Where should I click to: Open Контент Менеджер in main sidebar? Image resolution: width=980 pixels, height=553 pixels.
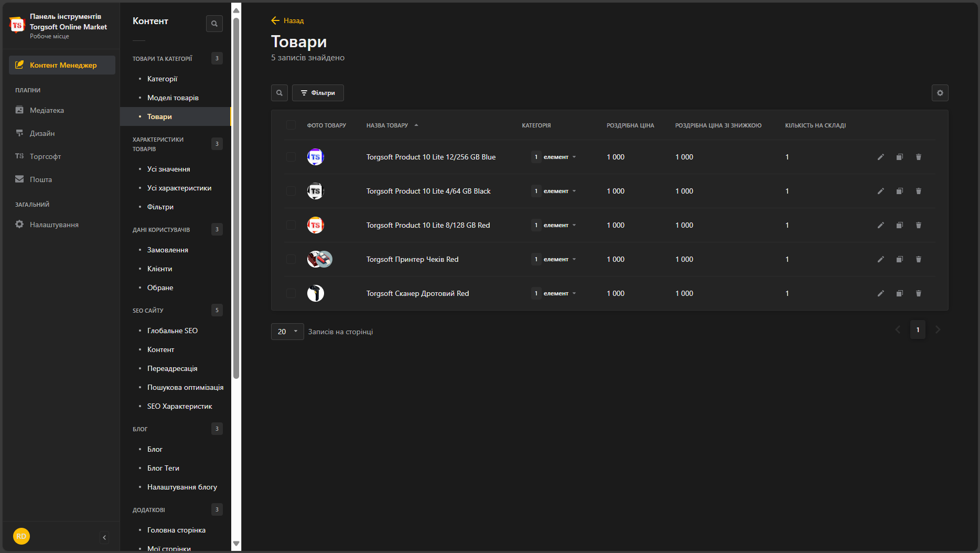62,65
